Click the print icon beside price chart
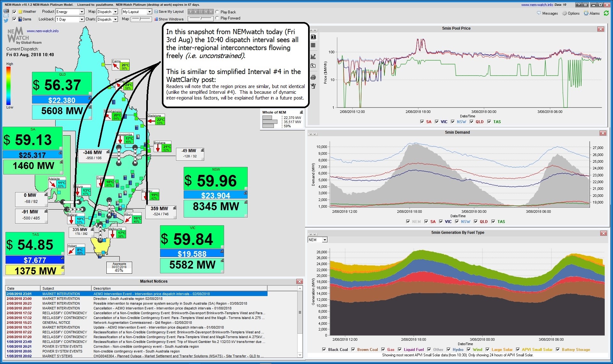 [313, 77]
